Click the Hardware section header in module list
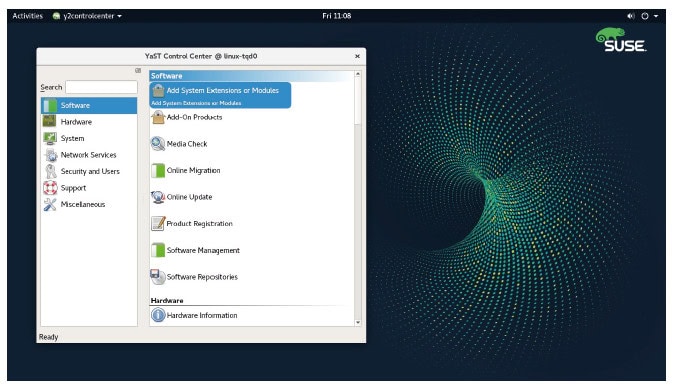This screenshot has height=390, width=675. tap(167, 300)
